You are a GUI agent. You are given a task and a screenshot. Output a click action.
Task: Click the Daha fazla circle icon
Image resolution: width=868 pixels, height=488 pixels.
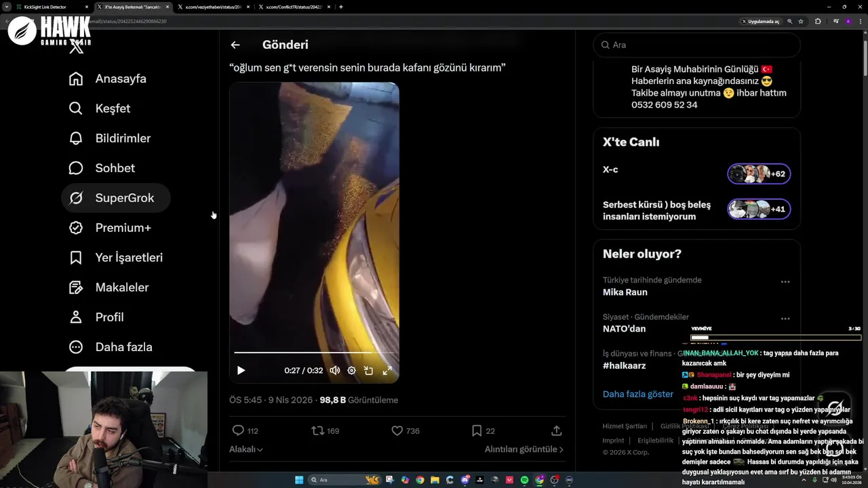pyautogui.click(x=76, y=347)
